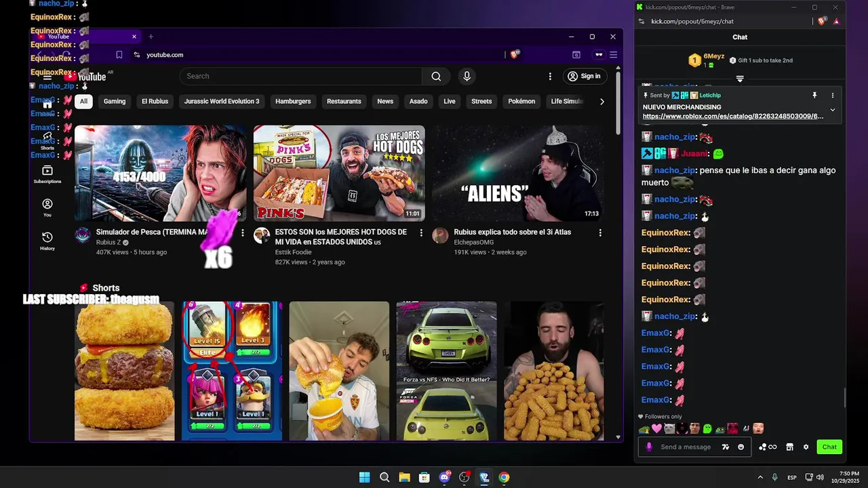
Task: Click the Send a message input
Action: pyautogui.click(x=686, y=447)
